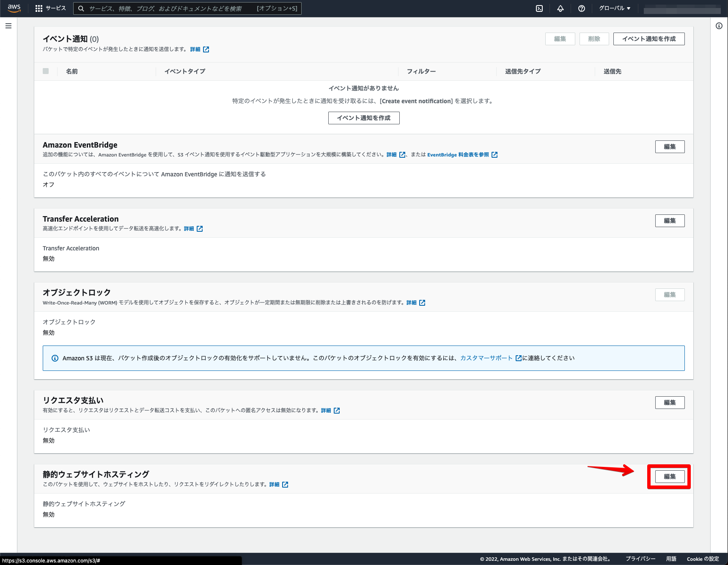
Task: Open 詳細 link under リクエスタ支払い
Action: 326,411
